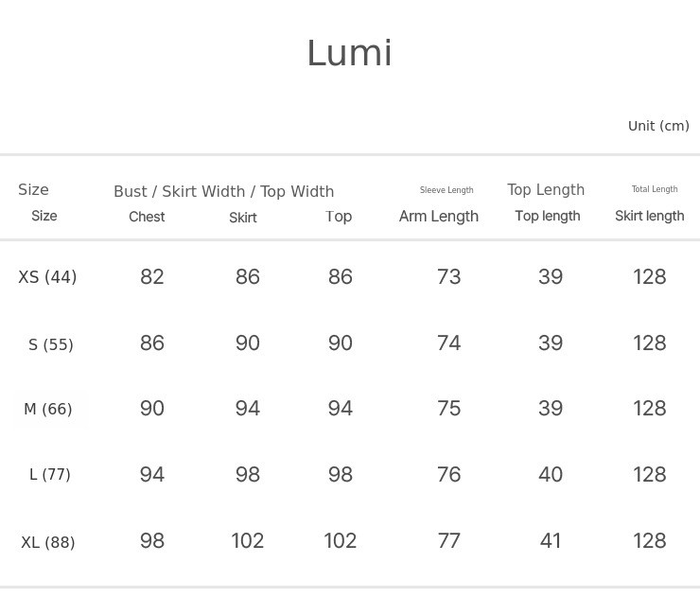
Task: Select the XL (88) size row label
Action: coord(48,542)
